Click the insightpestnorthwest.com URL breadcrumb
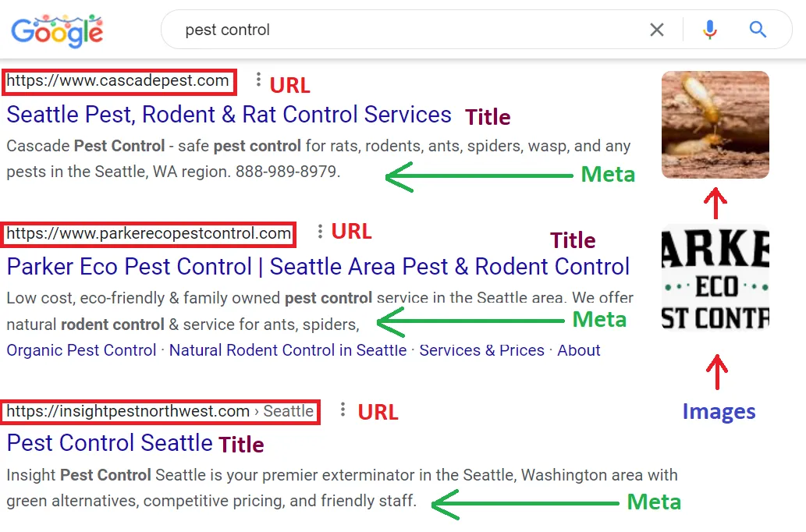806x532 pixels. point(160,411)
